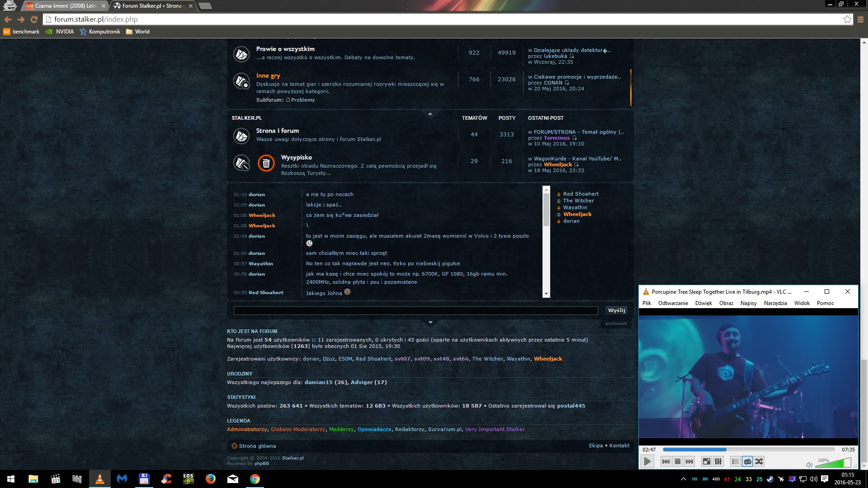This screenshot has height=488, width=868.
Task: Go forward in Chrome browser
Action: (21, 19)
